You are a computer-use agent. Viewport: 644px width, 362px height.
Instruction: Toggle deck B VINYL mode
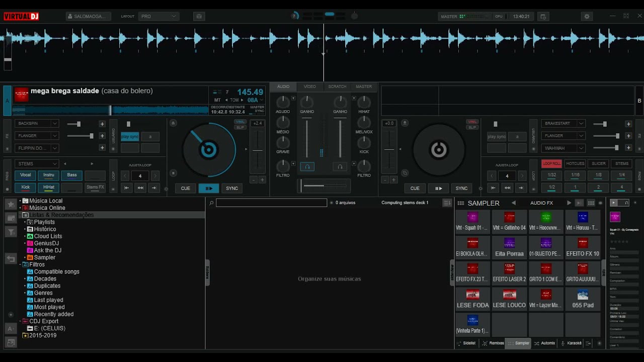472,122
